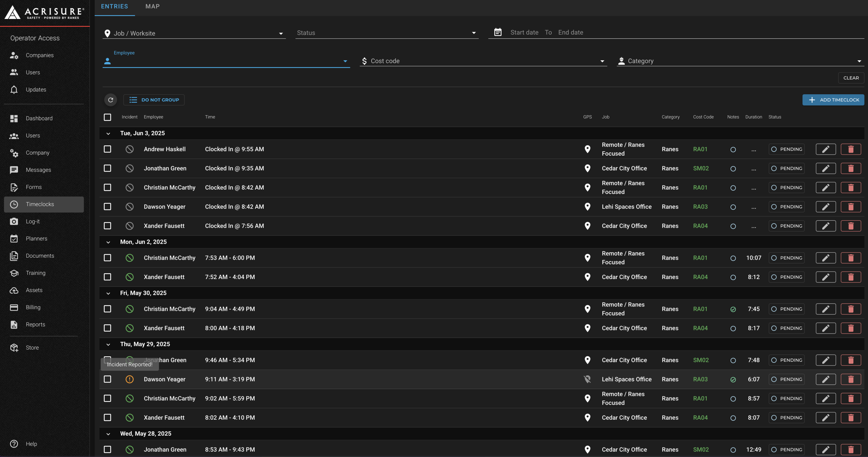Open the green notes check for Christian McCarthy May 30

(x=733, y=309)
